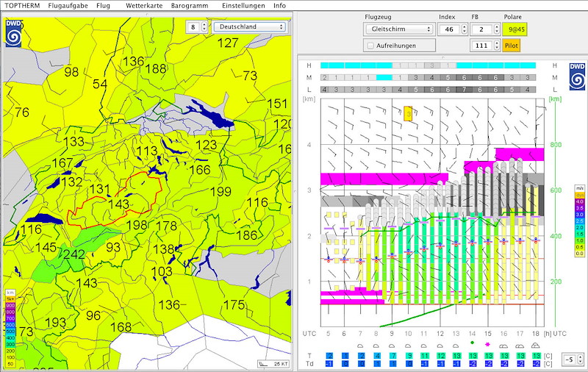Open the Flug menu
Image resolution: width=588 pixels, height=372 pixels.
coord(103,6)
